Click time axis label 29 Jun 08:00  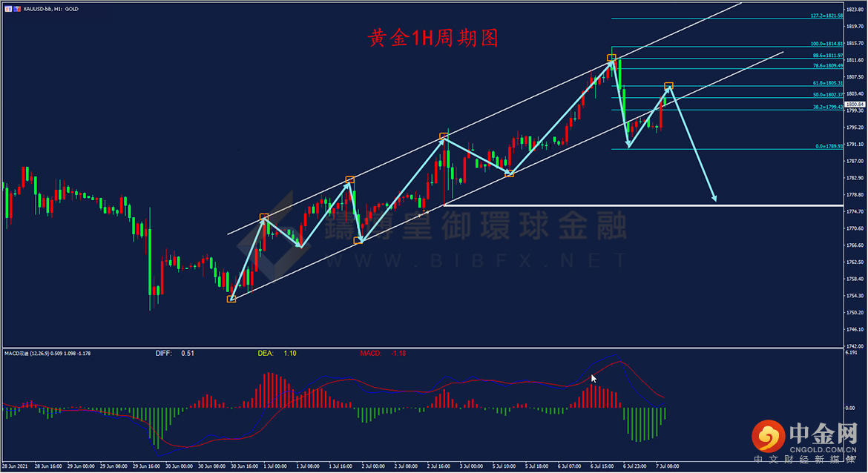[114, 466]
